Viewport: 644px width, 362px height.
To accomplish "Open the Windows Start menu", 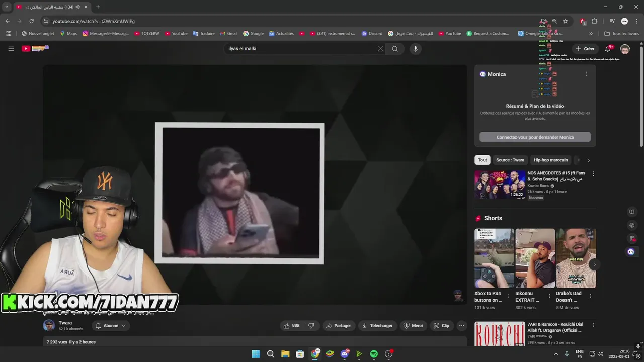I will (x=256, y=354).
